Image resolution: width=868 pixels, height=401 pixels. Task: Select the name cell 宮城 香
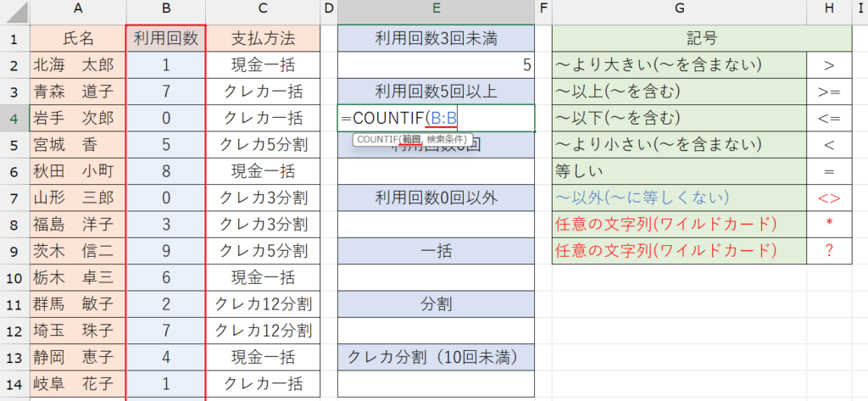click(78, 145)
